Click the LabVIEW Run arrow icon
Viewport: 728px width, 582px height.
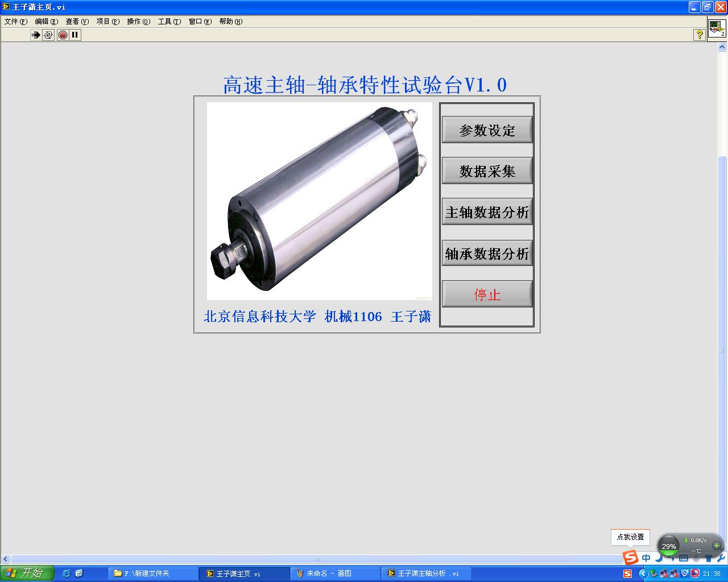pyautogui.click(x=36, y=35)
